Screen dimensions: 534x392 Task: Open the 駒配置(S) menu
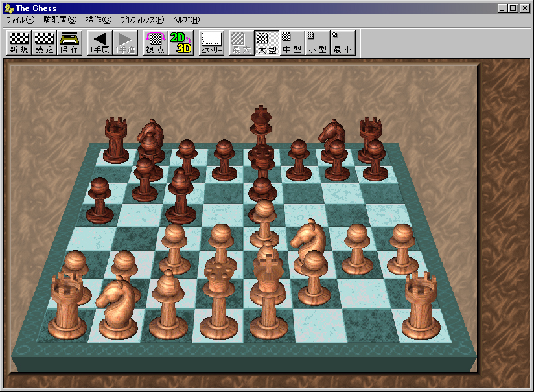tap(60, 20)
